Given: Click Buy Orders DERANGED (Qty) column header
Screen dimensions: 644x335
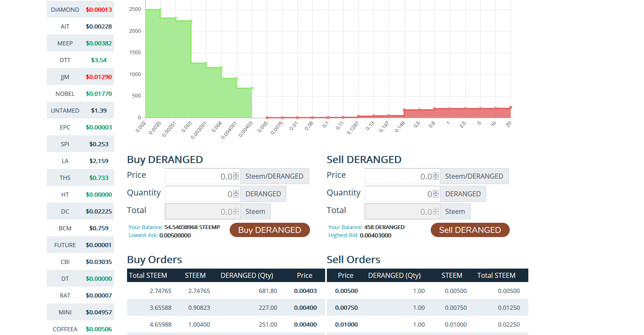Looking at the screenshot, I should coord(247,275).
